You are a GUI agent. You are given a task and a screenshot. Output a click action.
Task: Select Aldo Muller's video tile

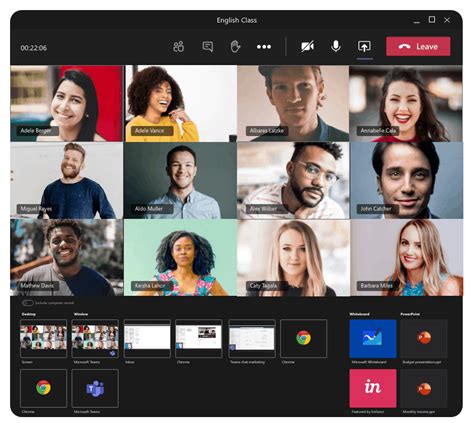[x=180, y=180]
